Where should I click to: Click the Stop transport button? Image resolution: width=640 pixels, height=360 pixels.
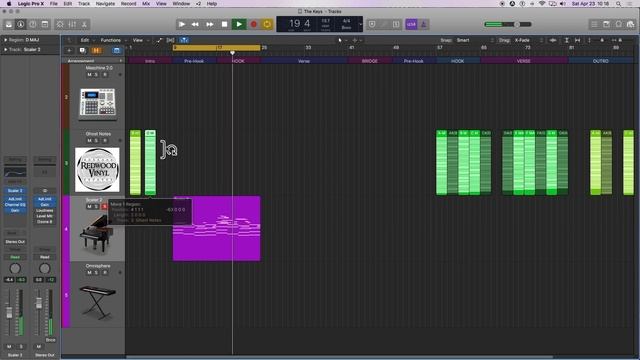pyautogui.click(x=224, y=24)
